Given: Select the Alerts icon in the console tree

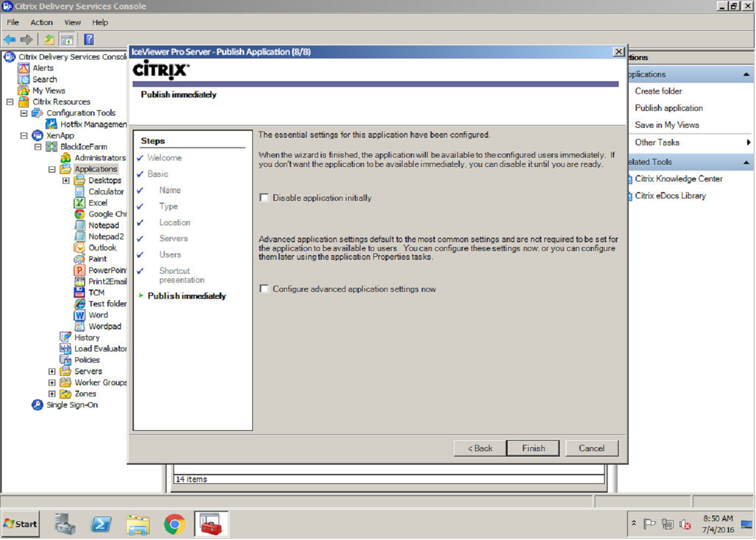Looking at the screenshot, I should click(x=23, y=68).
